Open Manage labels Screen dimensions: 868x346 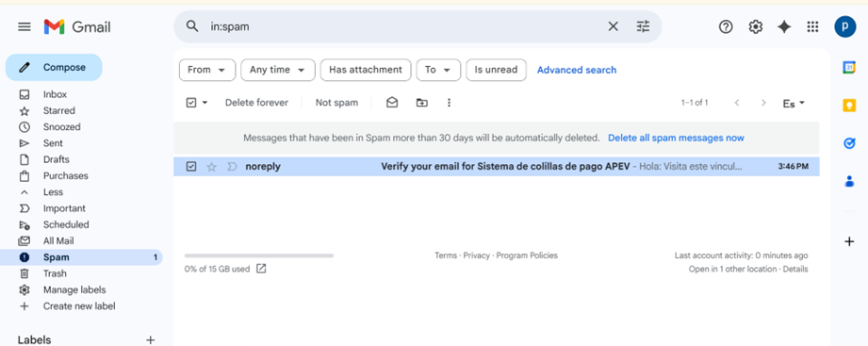[74, 289]
